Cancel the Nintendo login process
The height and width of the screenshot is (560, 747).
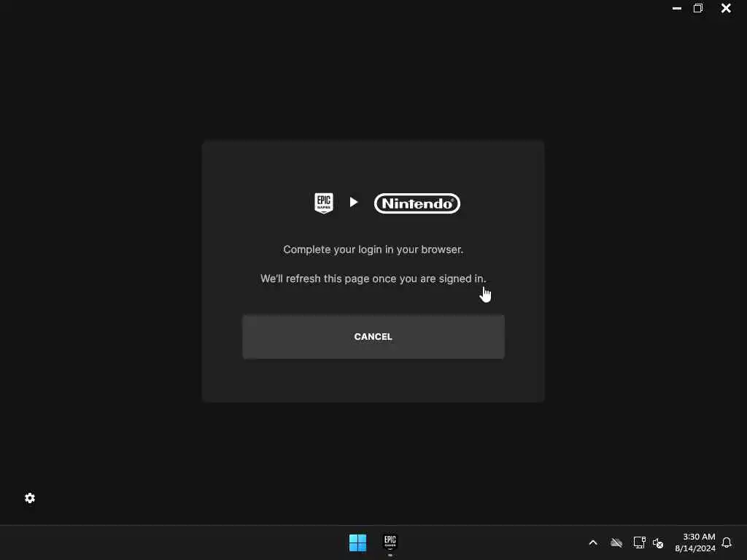click(x=373, y=337)
